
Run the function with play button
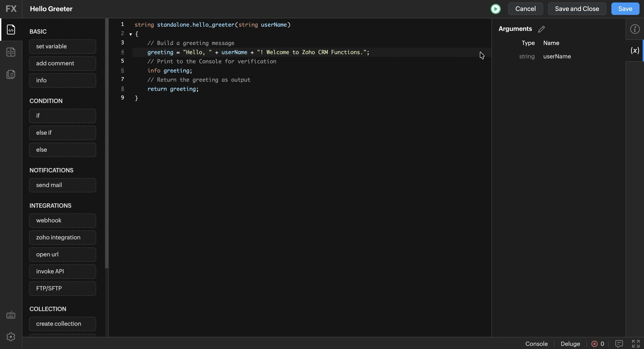tap(496, 9)
